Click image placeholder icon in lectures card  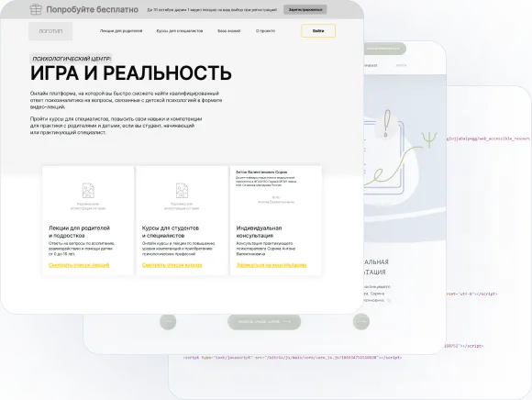click(x=88, y=190)
